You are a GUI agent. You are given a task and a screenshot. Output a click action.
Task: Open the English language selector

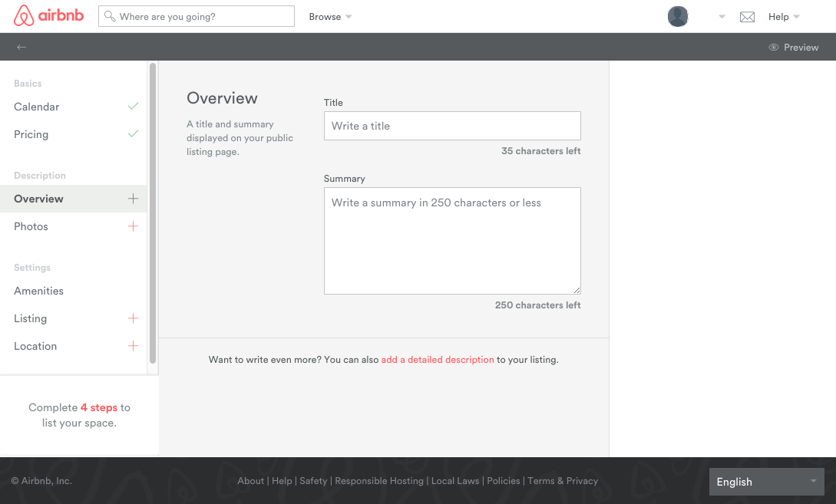pos(766,482)
